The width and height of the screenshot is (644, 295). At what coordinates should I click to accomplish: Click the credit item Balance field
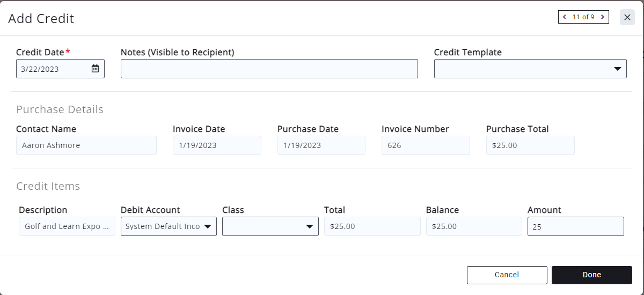[x=473, y=226]
